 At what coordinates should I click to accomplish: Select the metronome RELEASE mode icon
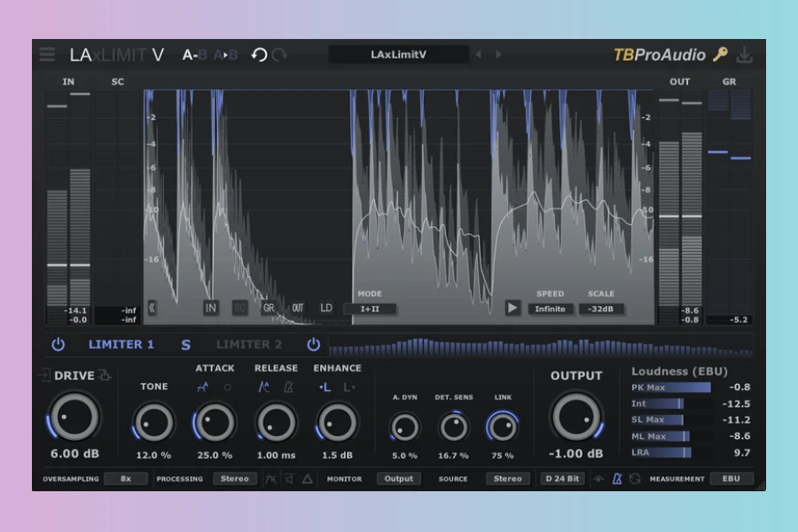coord(288,387)
